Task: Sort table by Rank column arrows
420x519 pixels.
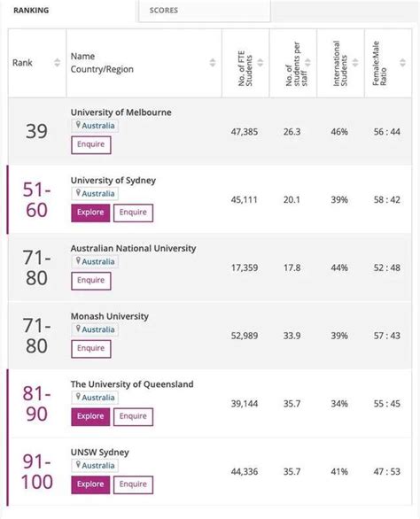Action: [x=57, y=62]
